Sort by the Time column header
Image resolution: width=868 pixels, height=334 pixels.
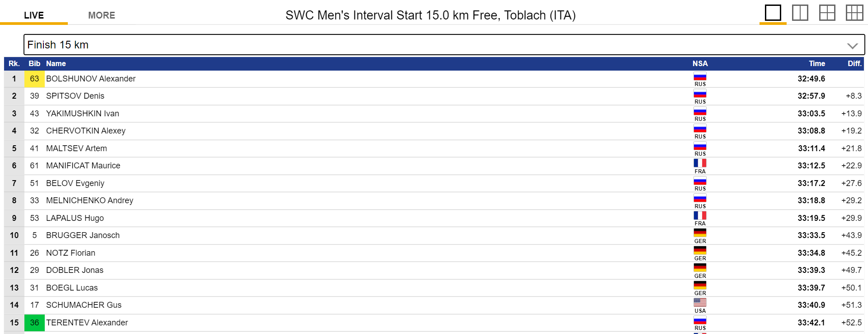coord(816,64)
